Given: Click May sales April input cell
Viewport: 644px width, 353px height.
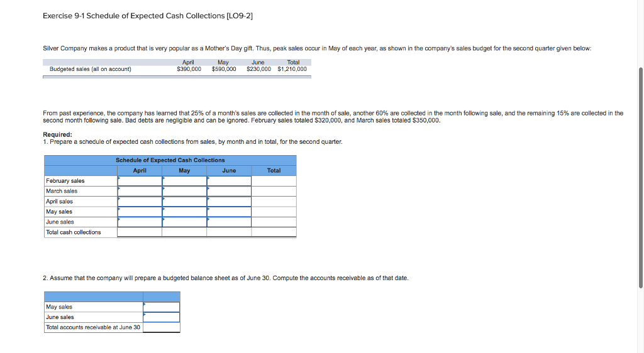Looking at the screenshot, I should 140,212.
